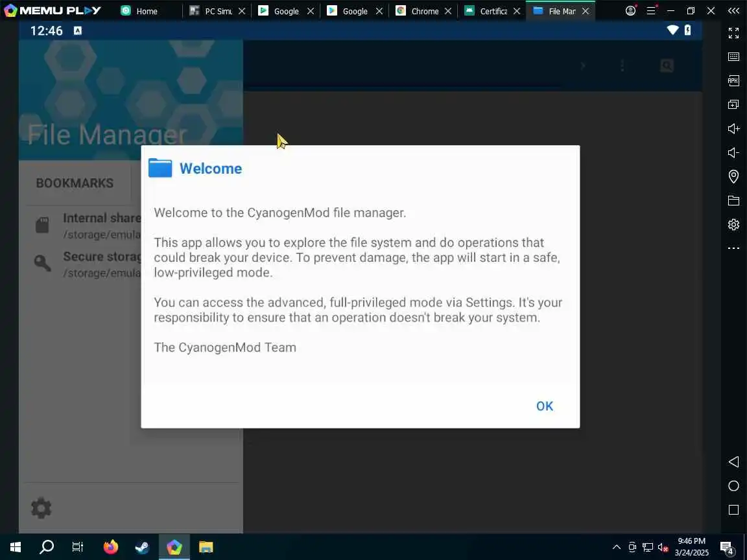Screen dimensions: 747x560
Task: Open the MEmu shared folder icon
Action: coord(733,200)
